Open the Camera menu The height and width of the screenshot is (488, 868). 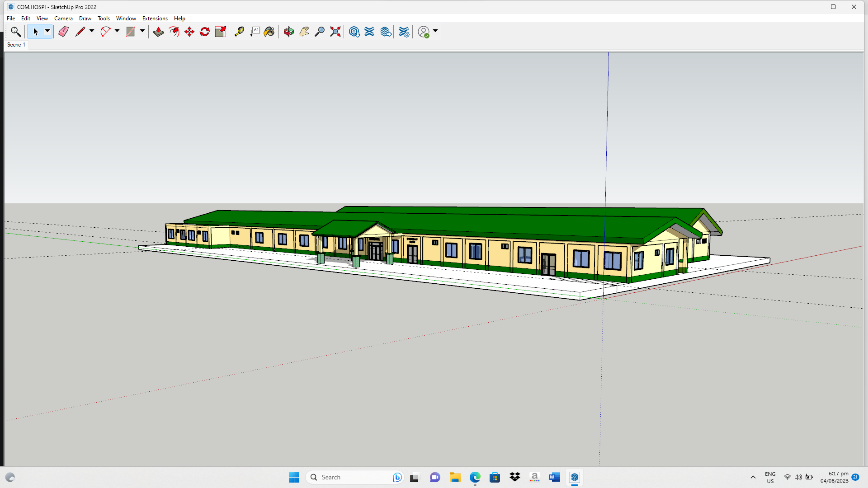pos(63,19)
